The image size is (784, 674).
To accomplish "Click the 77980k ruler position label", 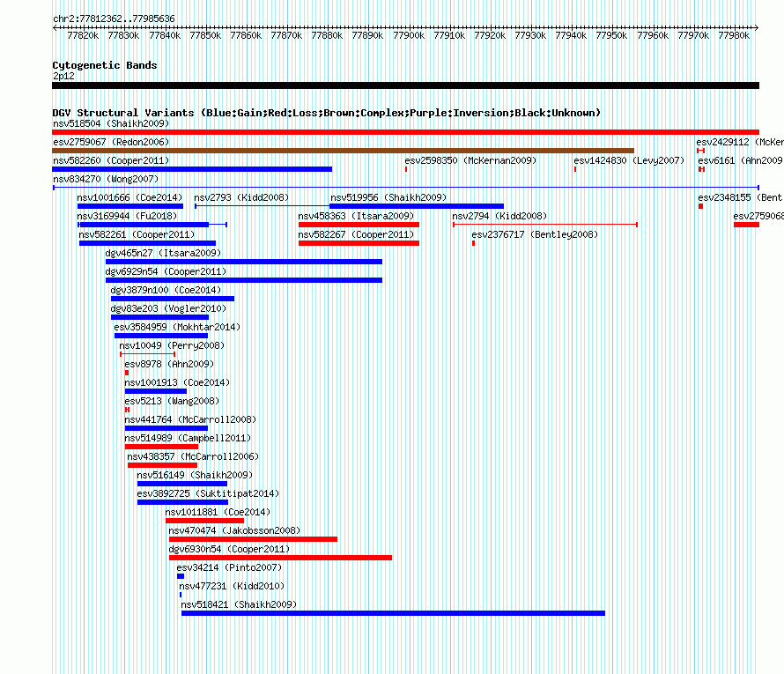I will coord(734,35).
